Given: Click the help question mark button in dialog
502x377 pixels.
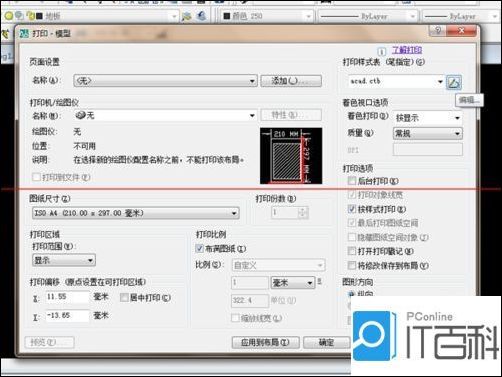Looking at the screenshot, I should pos(438,31).
